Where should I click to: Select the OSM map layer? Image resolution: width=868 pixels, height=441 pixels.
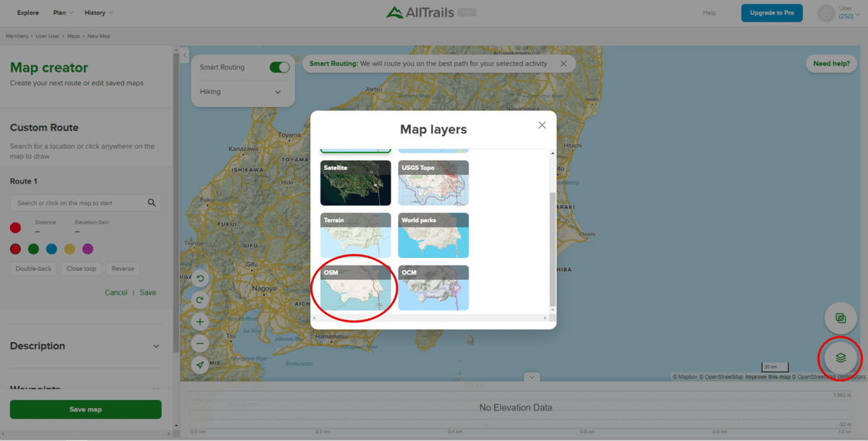(356, 288)
